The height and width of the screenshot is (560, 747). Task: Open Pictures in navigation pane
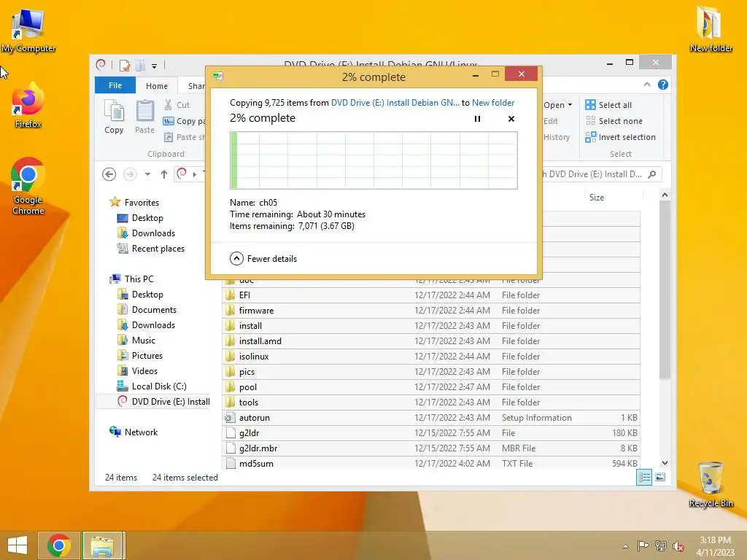(x=140, y=356)
